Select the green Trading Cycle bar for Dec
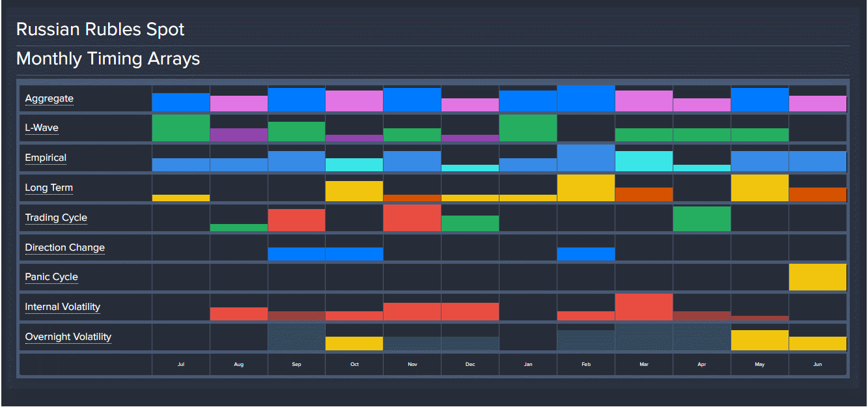This screenshot has width=868, height=407. (x=470, y=223)
